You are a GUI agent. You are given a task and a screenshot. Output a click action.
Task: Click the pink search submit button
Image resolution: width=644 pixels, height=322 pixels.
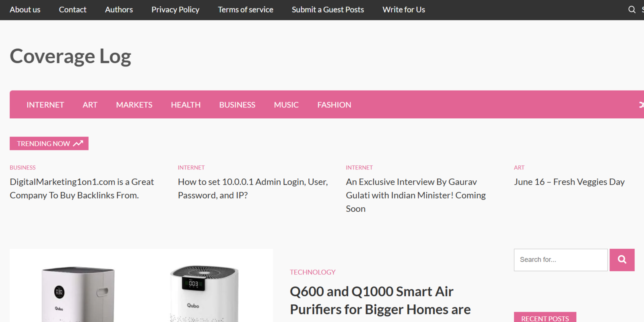[x=621, y=260]
